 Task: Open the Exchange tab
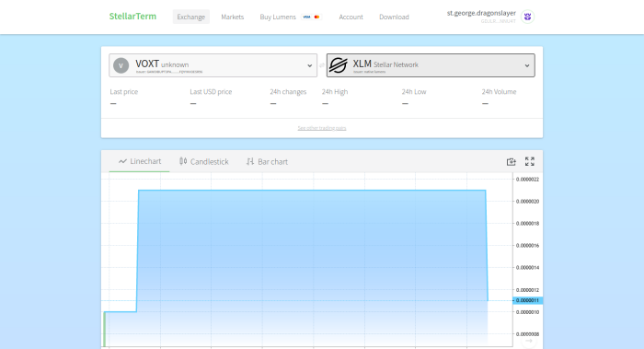191,17
